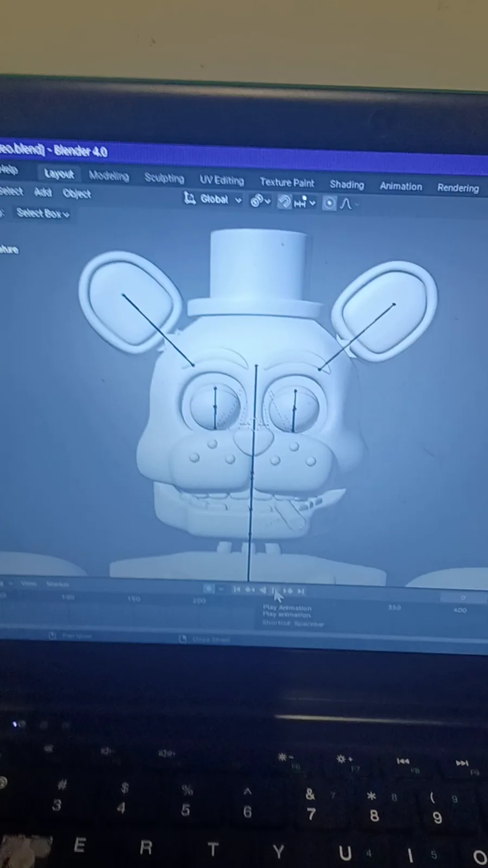Open the Help menu
The image size is (488, 868).
(9, 170)
